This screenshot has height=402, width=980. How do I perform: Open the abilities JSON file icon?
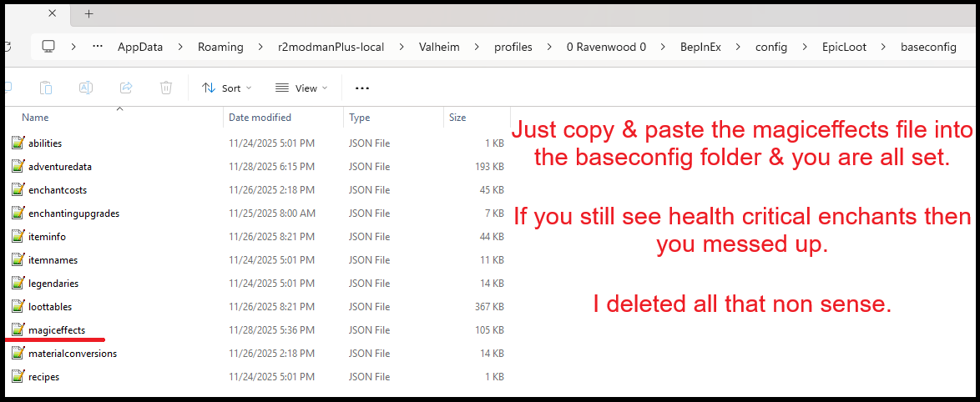pyautogui.click(x=18, y=143)
